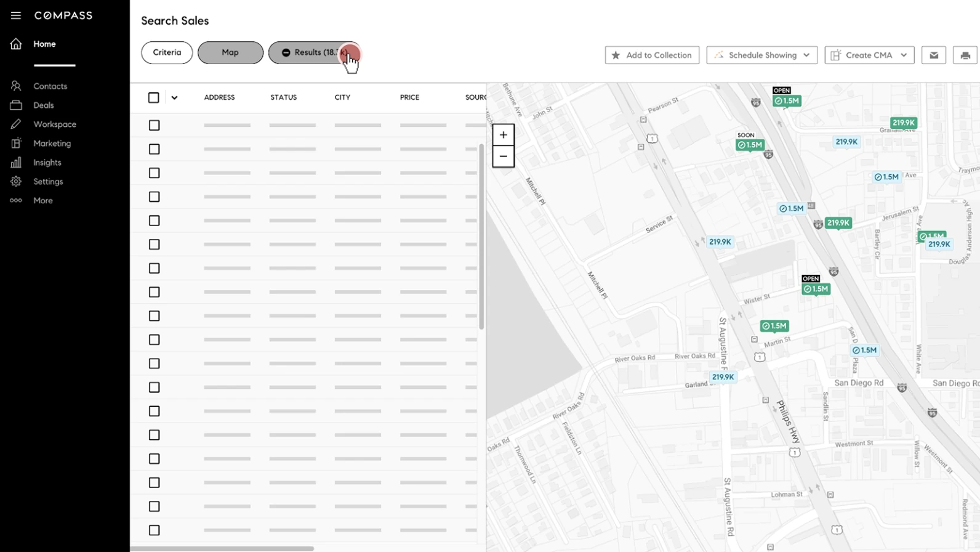Click the Search Sales heading
This screenshot has height=552, width=980.
click(x=175, y=21)
